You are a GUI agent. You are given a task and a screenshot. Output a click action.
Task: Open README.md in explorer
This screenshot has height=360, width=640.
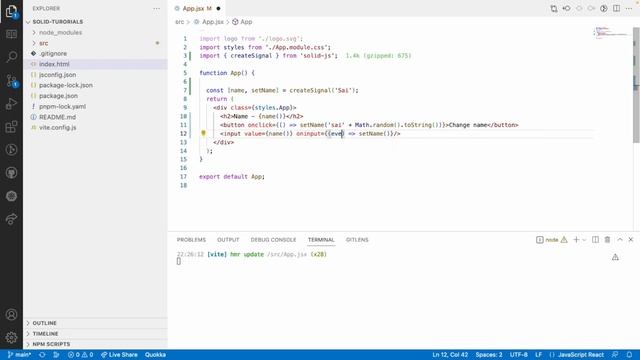pos(58,117)
